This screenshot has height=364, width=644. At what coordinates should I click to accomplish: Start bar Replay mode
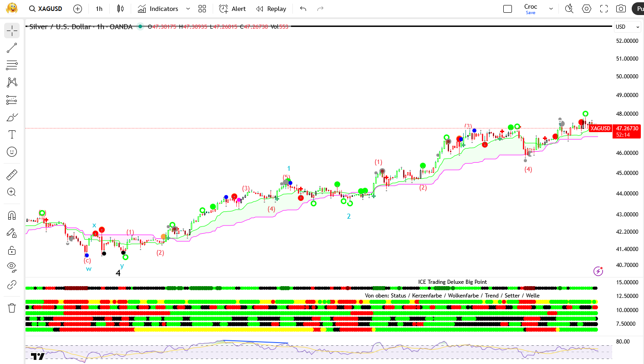(x=271, y=9)
